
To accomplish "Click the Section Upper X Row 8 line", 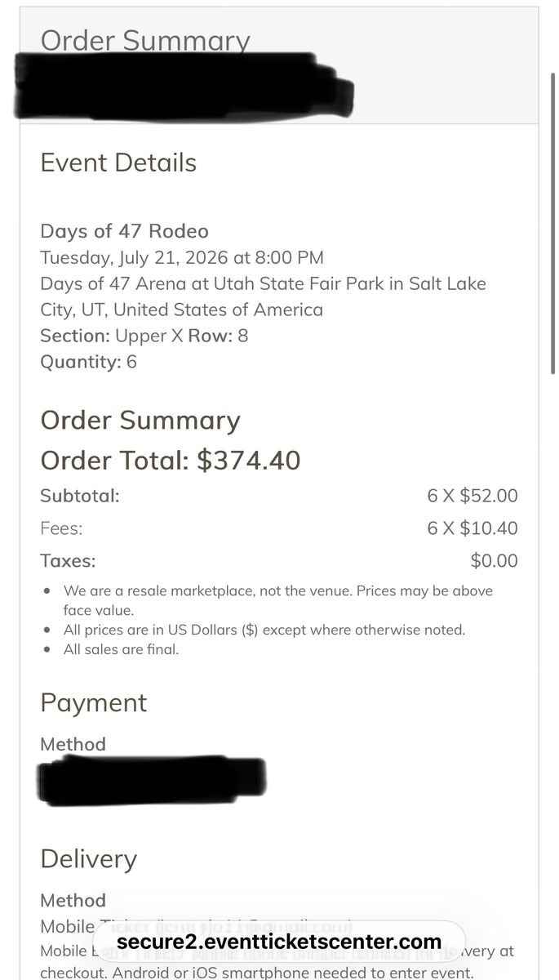I will click(x=144, y=336).
